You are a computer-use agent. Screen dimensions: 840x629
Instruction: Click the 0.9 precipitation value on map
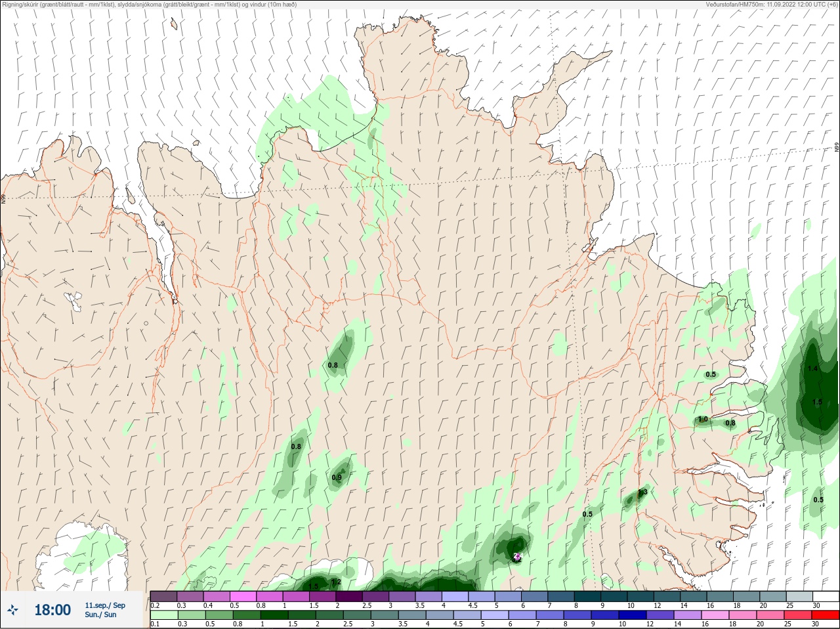click(337, 478)
